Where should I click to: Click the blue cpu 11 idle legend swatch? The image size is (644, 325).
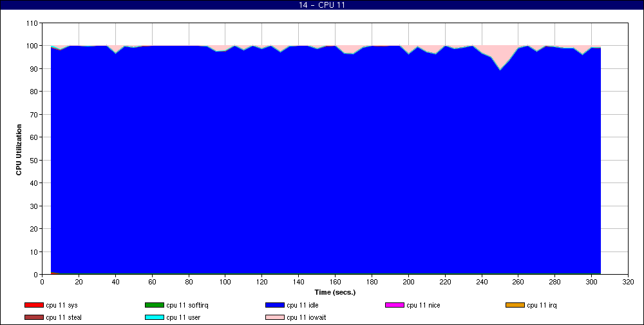tap(275, 305)
